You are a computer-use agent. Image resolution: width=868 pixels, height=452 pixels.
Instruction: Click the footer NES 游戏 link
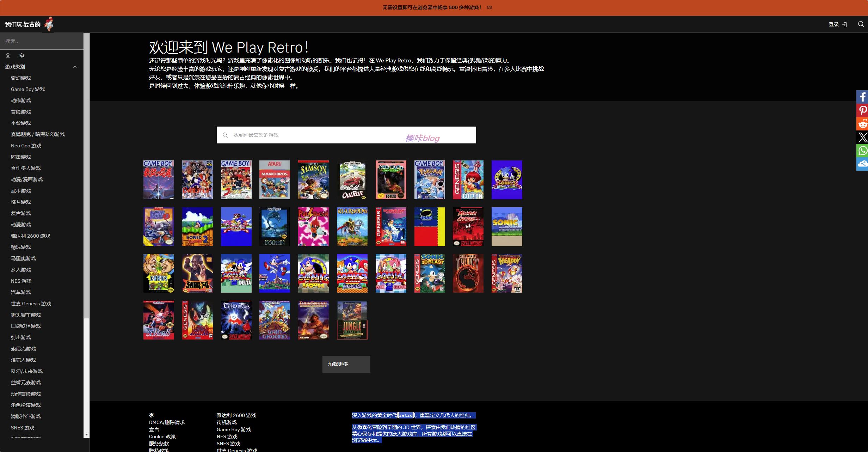point(227,436)
